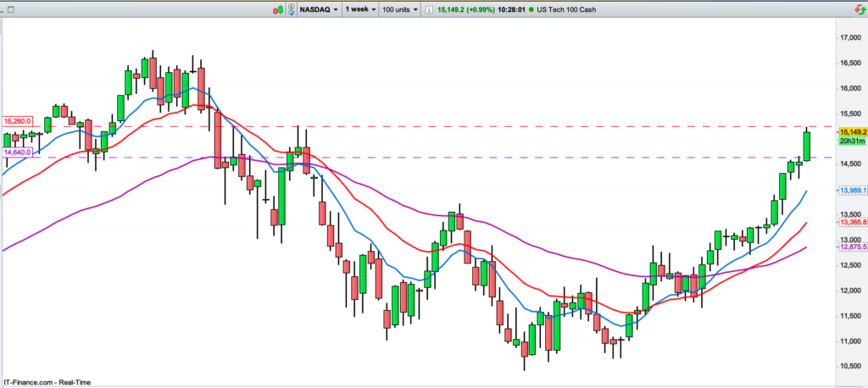The width and height of the screenshot is (868, 388).
Task: Click the info icon before the price
Action: pyautogui.click(x=430, y=9)
